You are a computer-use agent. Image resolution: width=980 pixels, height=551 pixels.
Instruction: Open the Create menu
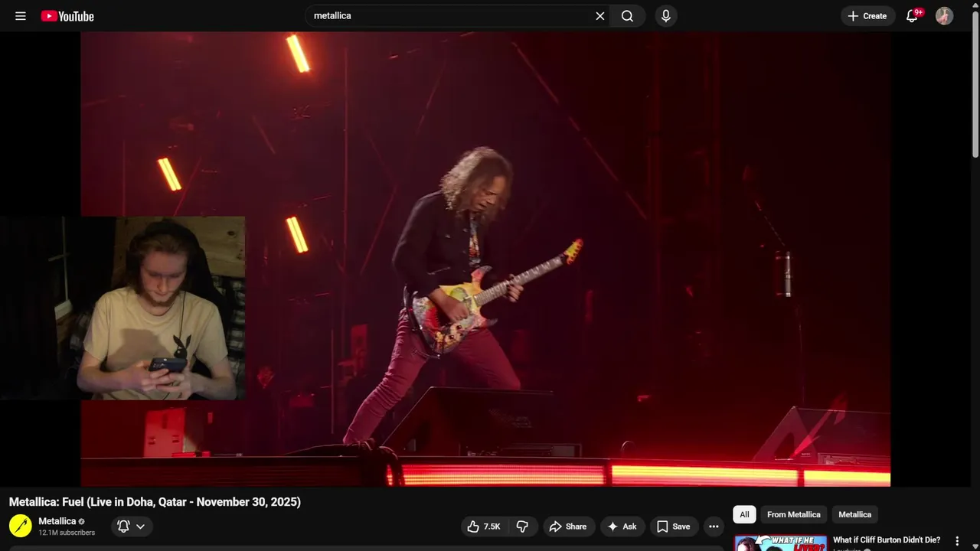click(867, 16)
